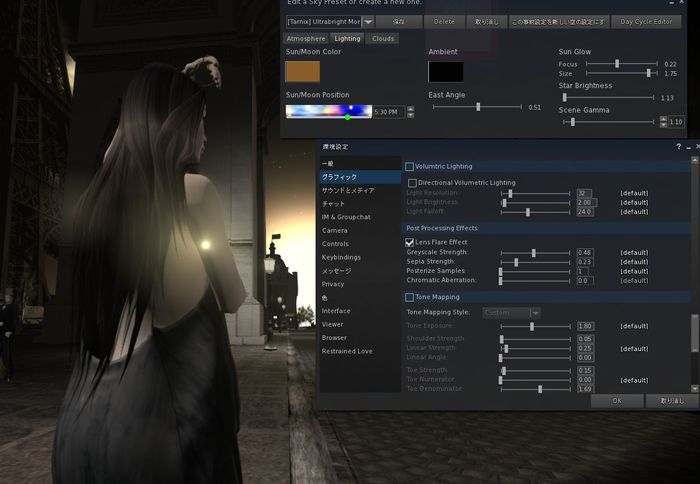Screen dimensions: 700x484
Task: Reset Sepia Strength with [default]
Action: (634, 262)
